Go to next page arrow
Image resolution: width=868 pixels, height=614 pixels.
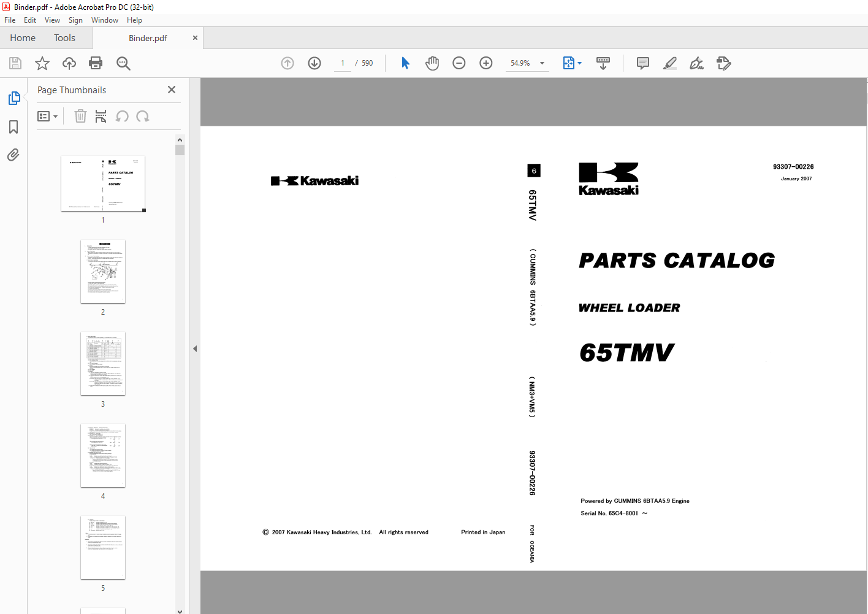click(x=314, y=63)
